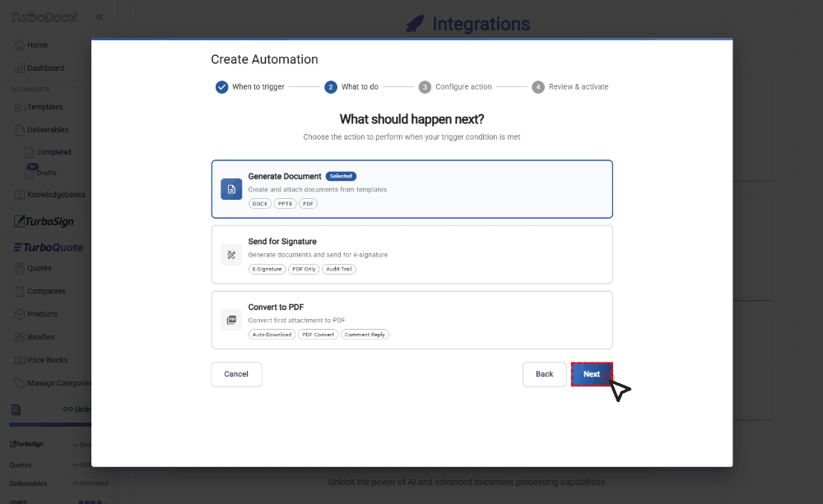The image size is (823, 504).
Task: Cancel the Create Automation dialog
Action: click(x=236, y=374)
